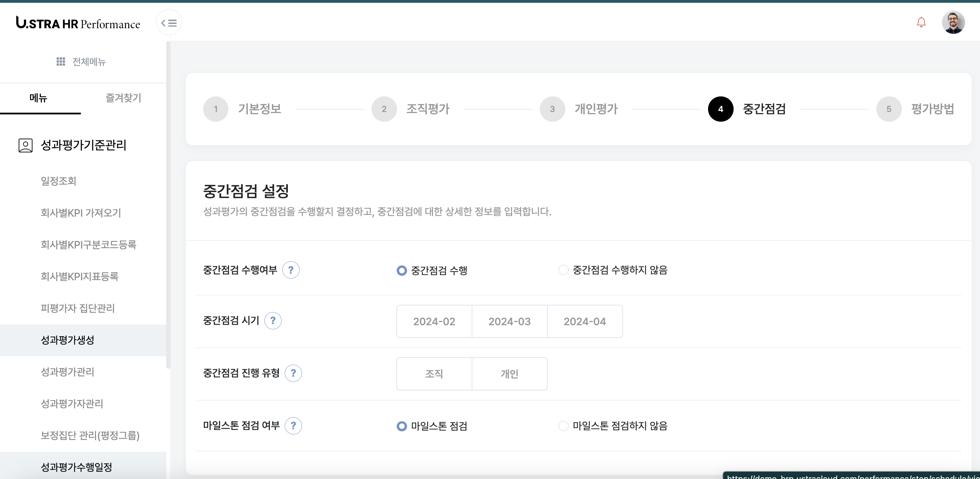Click help icon next to 중간점검 수행여부
Image resolution: width=980 pixels, height=479 pixels.
click(x=291, y=270)
